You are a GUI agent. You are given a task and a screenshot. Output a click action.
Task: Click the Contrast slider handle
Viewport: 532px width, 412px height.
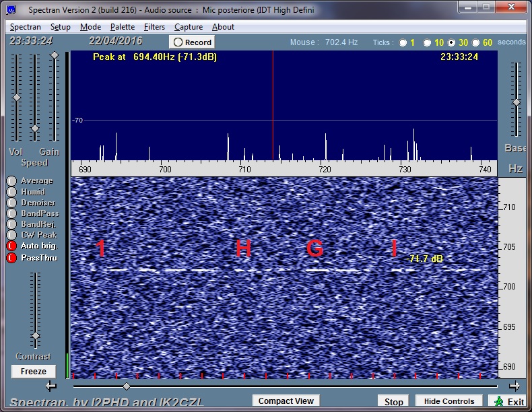click(x=36, y=336)
